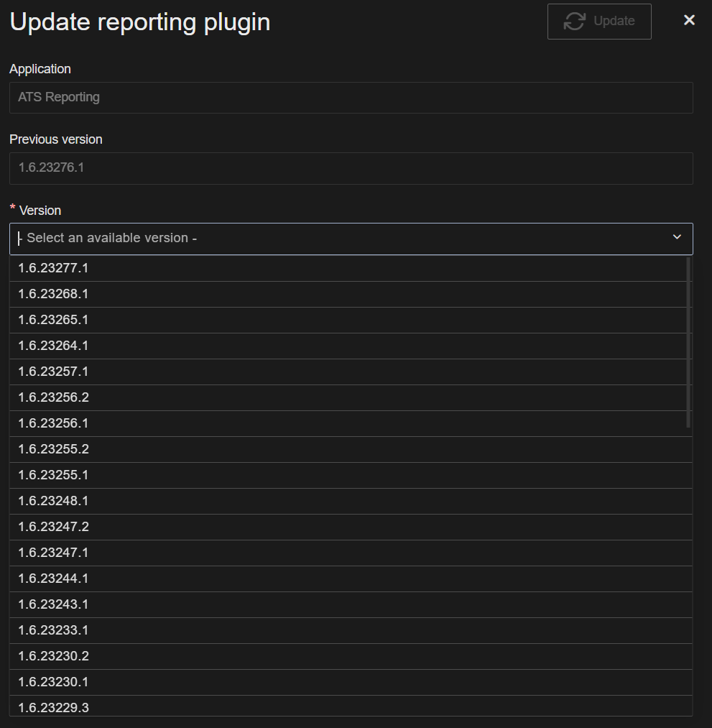Click the Previous version field showing 1.6.23276.1
This screenshot has height=728, width=712.
pos(351,167)
